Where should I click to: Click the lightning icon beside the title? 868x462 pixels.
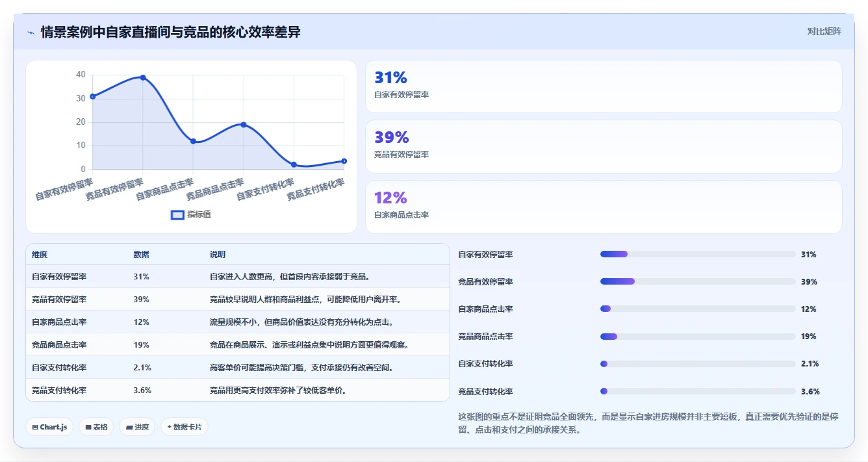click(x=31, y=32)
